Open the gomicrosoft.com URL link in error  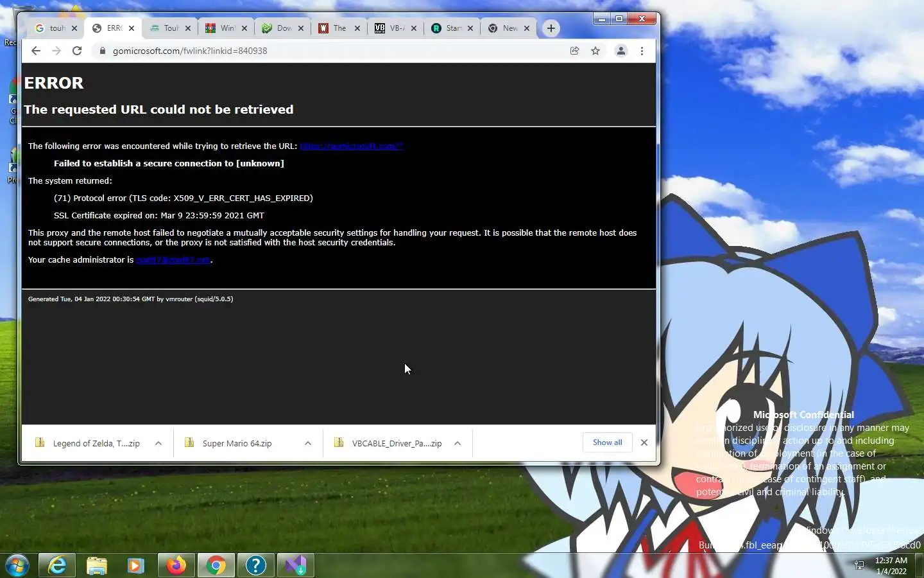pos(351,146)
